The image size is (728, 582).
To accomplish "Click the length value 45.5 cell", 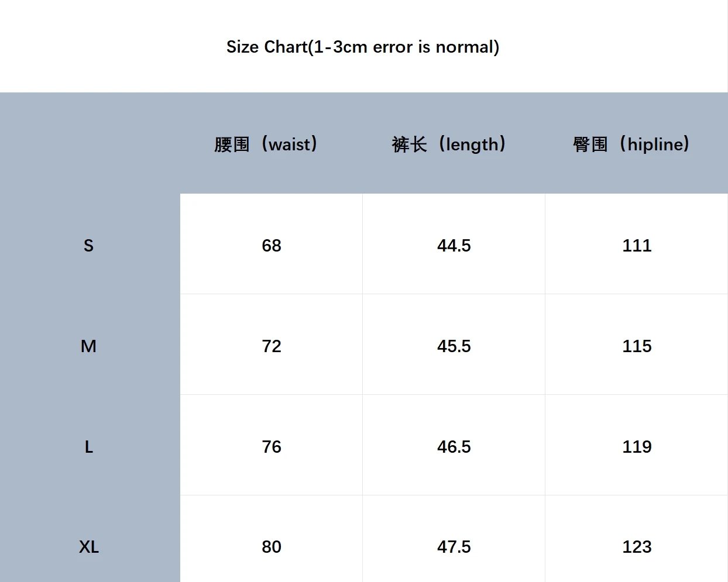I will 454,345.
